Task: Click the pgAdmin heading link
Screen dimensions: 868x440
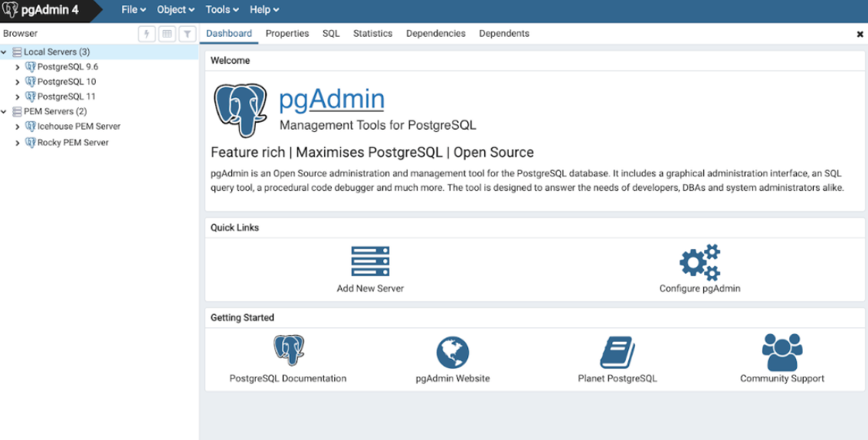Action: [x=332, y=99]
